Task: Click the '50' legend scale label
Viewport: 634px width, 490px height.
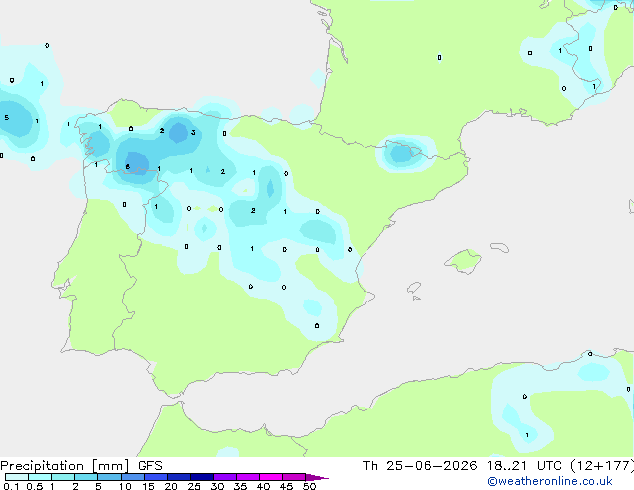Action: (x=310, y=486)
